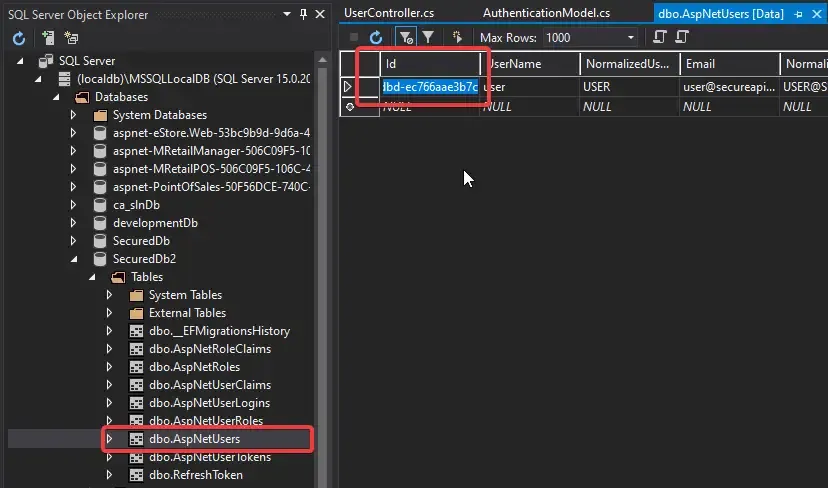828x488 pixels.
Task: Refresh the AspNetUsers data grid
Action: coord(376,37)
